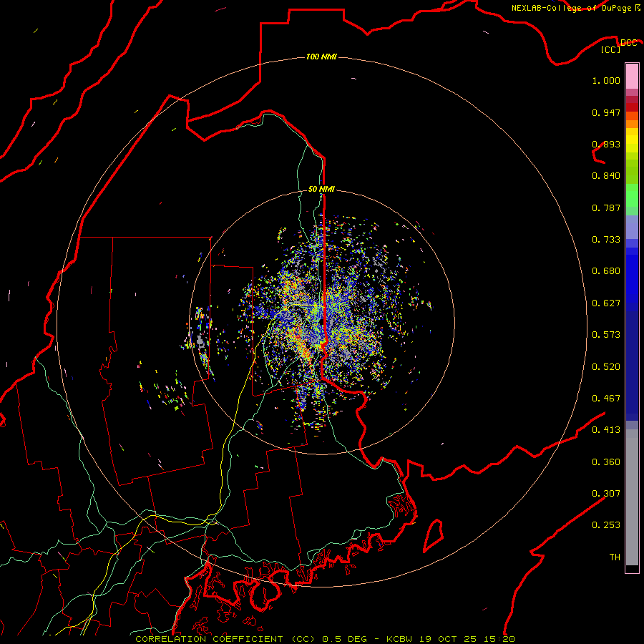Click the 0.467 scale value
The height and width of the screenshot is (644, 644).
pyautogui.click(x=606, y=399)
